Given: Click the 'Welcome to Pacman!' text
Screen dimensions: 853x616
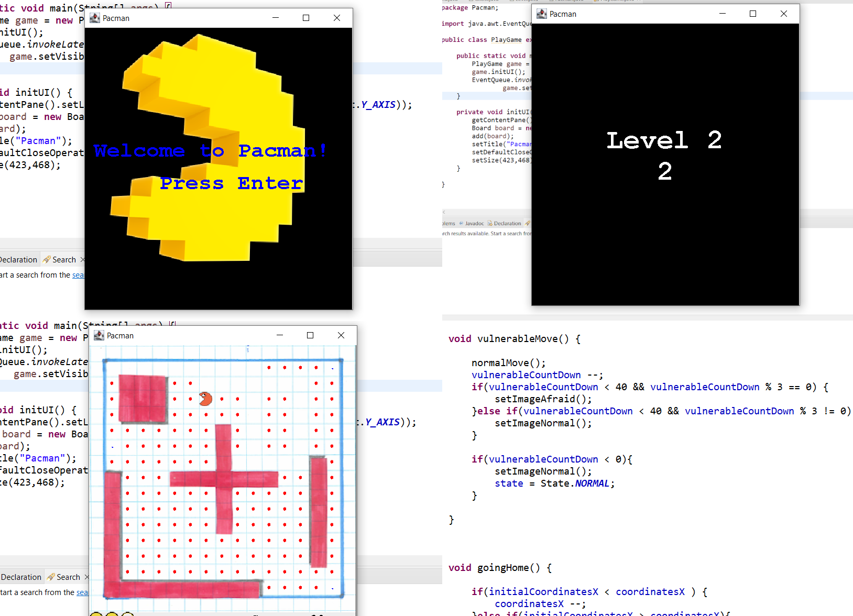Looking at the screenshot, I should (x=211, y=151).
